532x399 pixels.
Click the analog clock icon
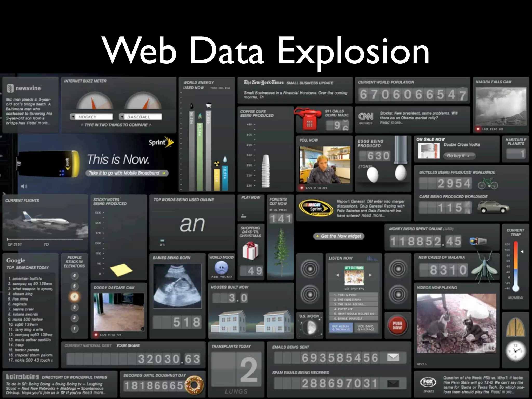(x=515, y=351)
